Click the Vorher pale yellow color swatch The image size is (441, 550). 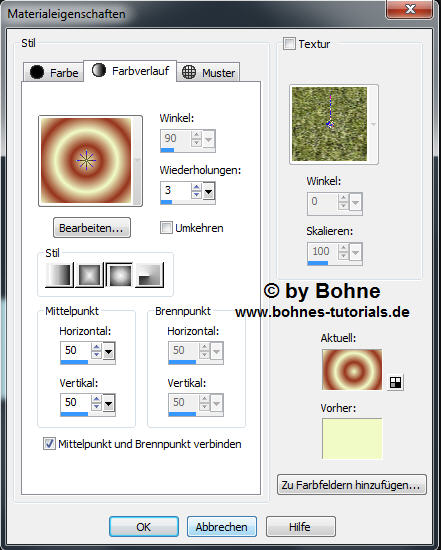[x=352, y=438]
